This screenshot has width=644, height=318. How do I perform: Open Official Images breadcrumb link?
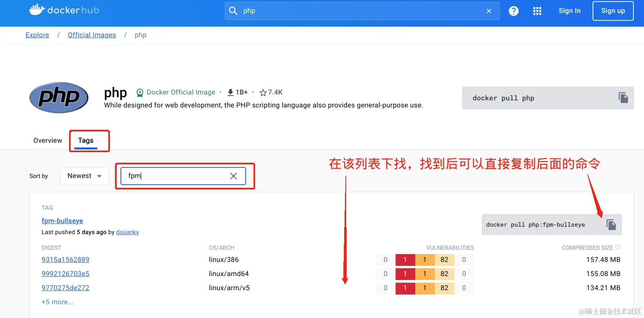[x=92, y=35]
